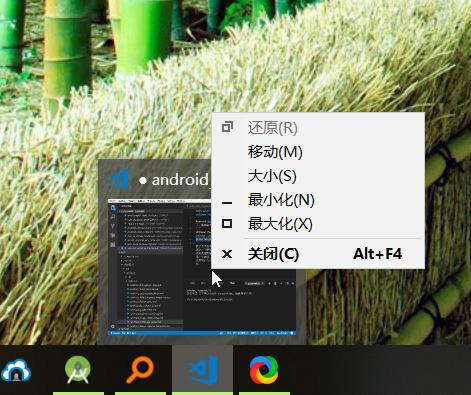Screen dimensions: 471x395
Task: Open Android Studio from the taskbar
Action: [78, 370]
